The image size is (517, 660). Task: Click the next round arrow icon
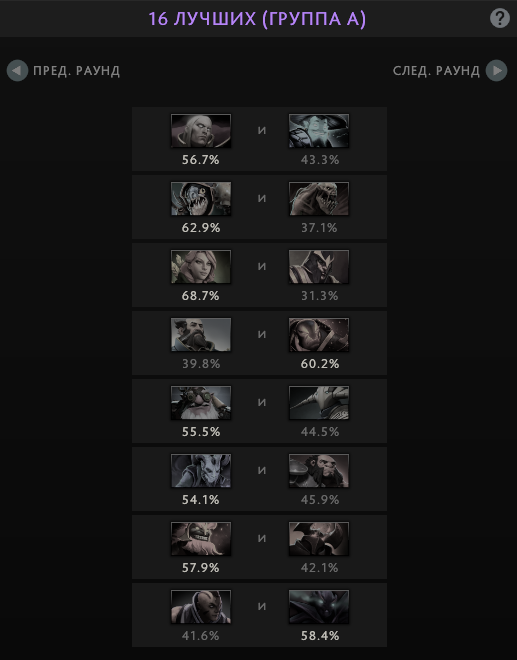point(496,70)
